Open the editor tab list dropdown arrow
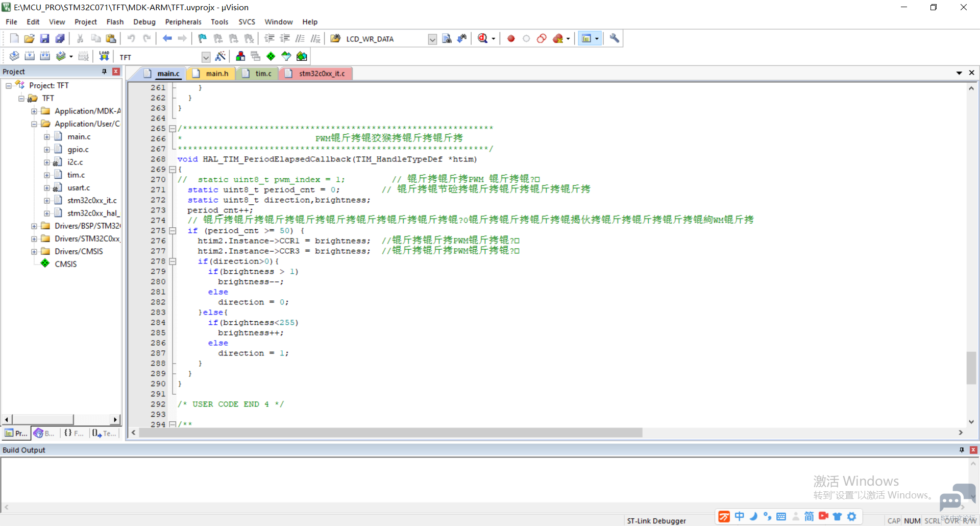The width and height of the screenshot is (980, 526). tap(959, 73)
